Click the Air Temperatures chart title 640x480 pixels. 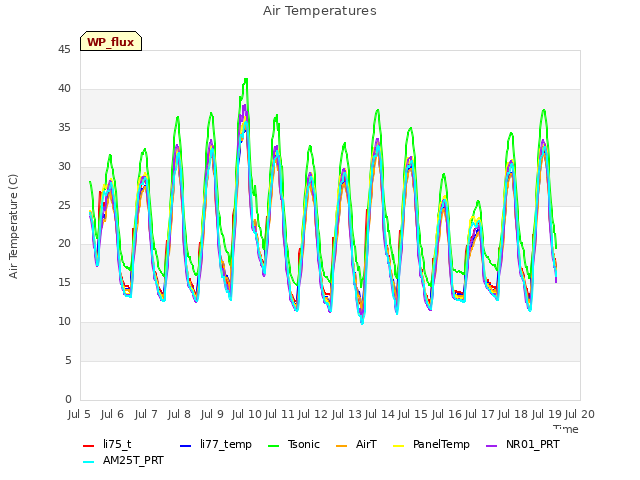(x=320, y=11)
